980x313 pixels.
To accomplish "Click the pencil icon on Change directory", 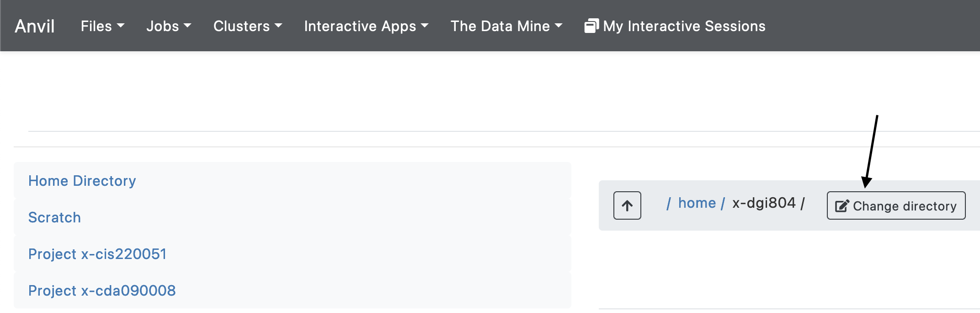I will (842, 205).
